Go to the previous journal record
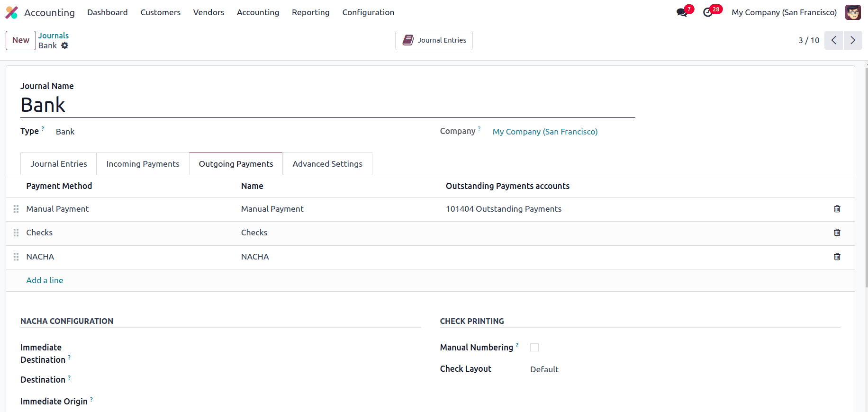 click(x=833, y=40)
